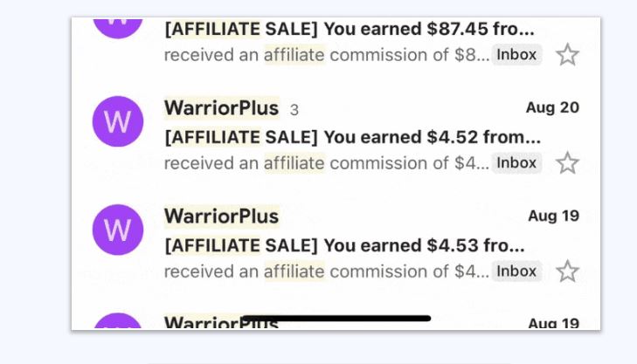Tap the Aug 20 date label
Viewport: 637px width, 364px height.
552,107
